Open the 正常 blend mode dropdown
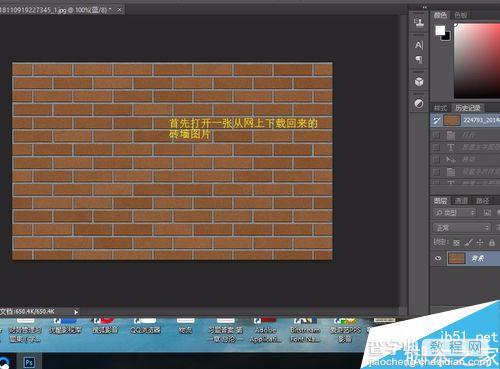Image resolution: width=500 pixels, height=369 pixels. [462, 228]
